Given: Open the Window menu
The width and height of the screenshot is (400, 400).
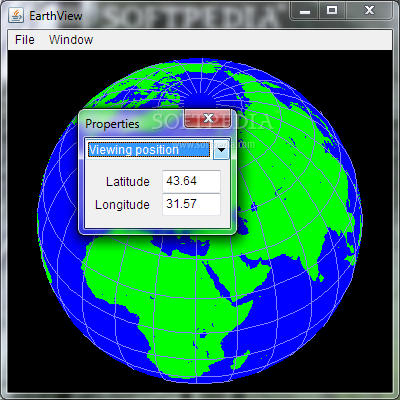Looking at the screenshot, I should coord(71,40).
